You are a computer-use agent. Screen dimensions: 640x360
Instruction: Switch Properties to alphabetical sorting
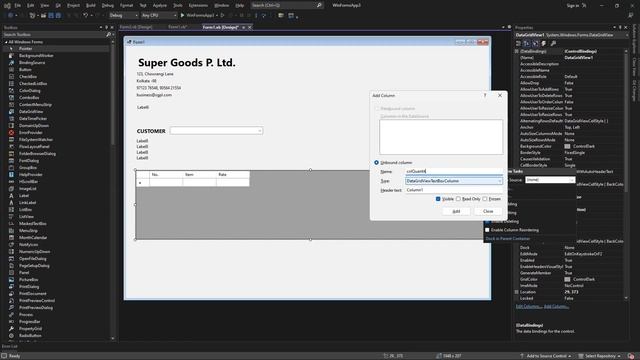click(527, 43)
